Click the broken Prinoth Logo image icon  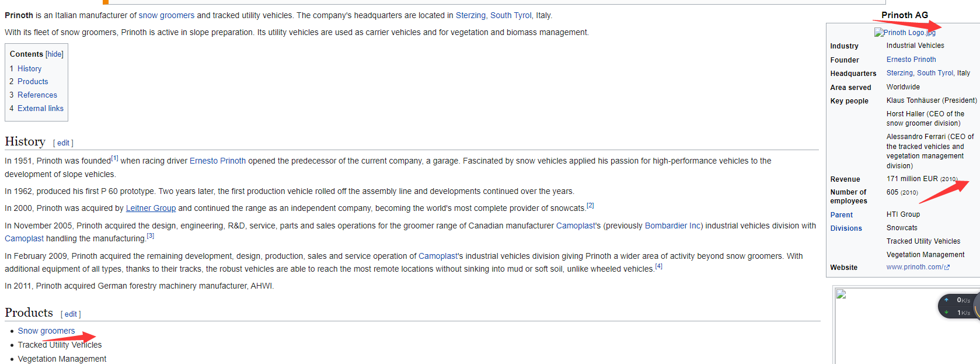(x=878, y=33)
